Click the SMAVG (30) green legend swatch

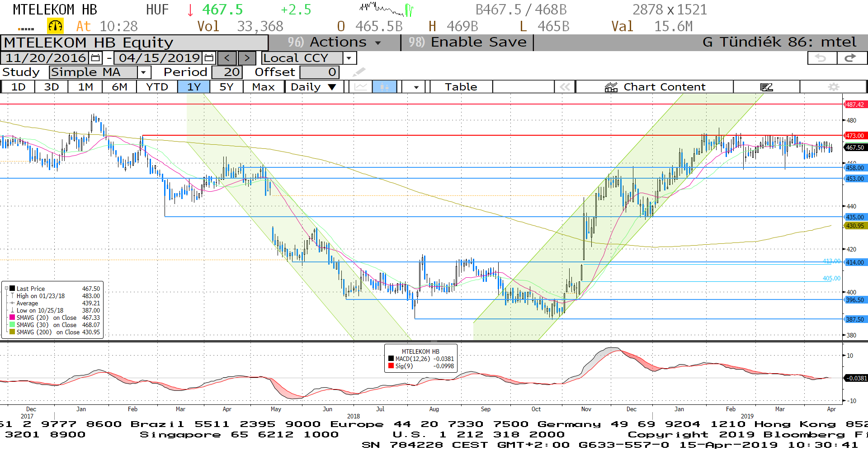click(x=13, y=325)
